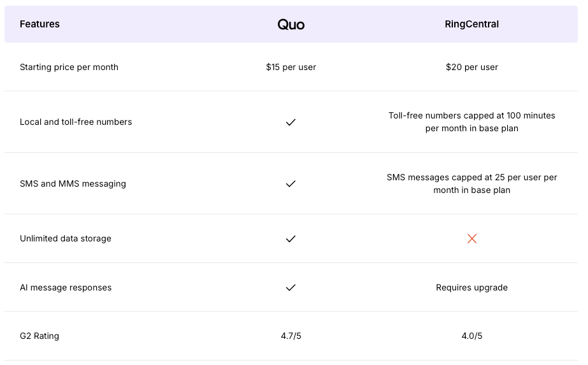Click the Requires upgrade text
The height and width of the screenshot is (365, 588).
pyautogui.click(x=472, y=287)
